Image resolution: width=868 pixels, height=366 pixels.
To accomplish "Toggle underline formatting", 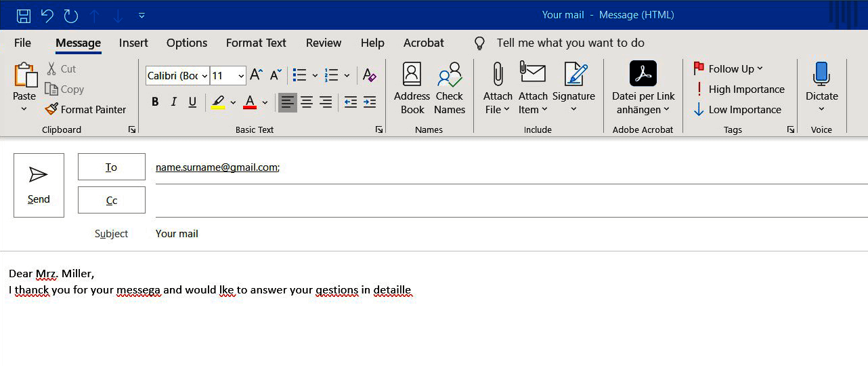I will point(192,102).
